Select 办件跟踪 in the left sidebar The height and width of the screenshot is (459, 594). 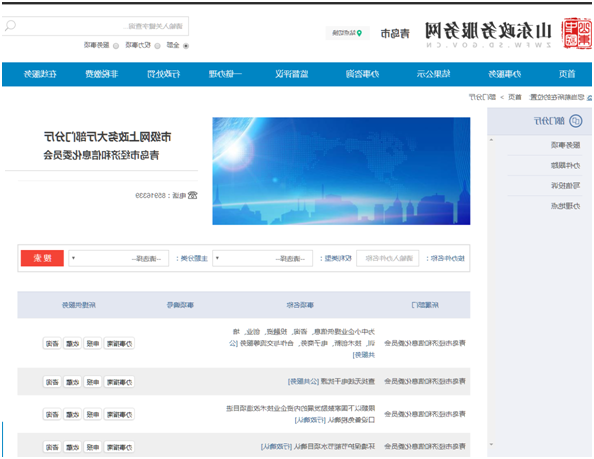coord(565,165)
